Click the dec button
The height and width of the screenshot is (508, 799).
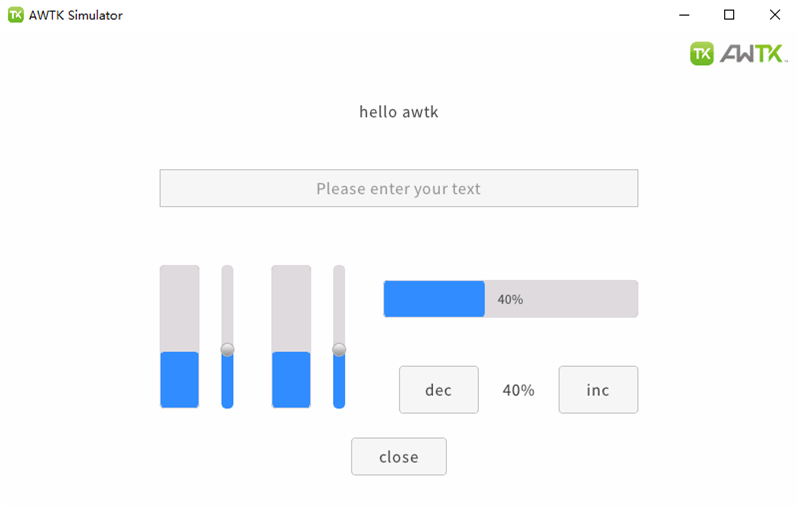pos(438,390)
